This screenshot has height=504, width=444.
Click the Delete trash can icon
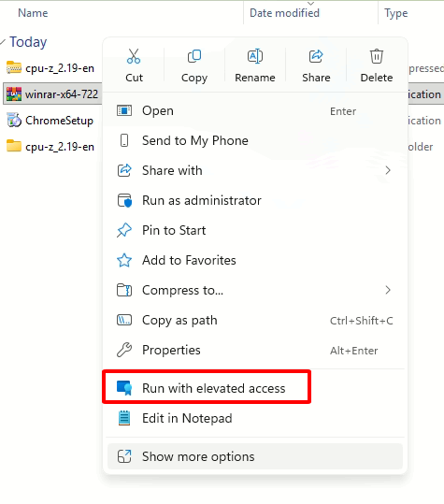[x=377, y=56]
